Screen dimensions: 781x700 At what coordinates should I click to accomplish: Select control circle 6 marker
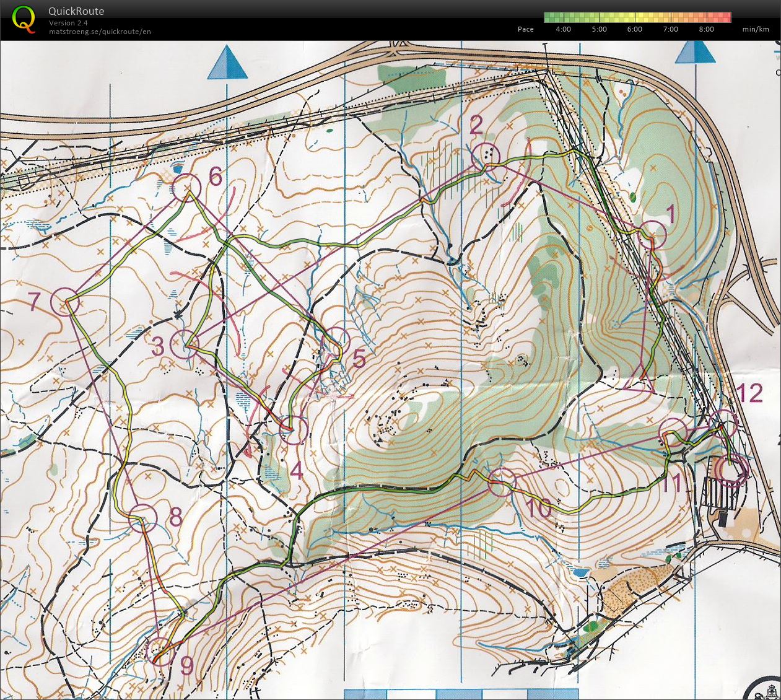tap(186, 187)
